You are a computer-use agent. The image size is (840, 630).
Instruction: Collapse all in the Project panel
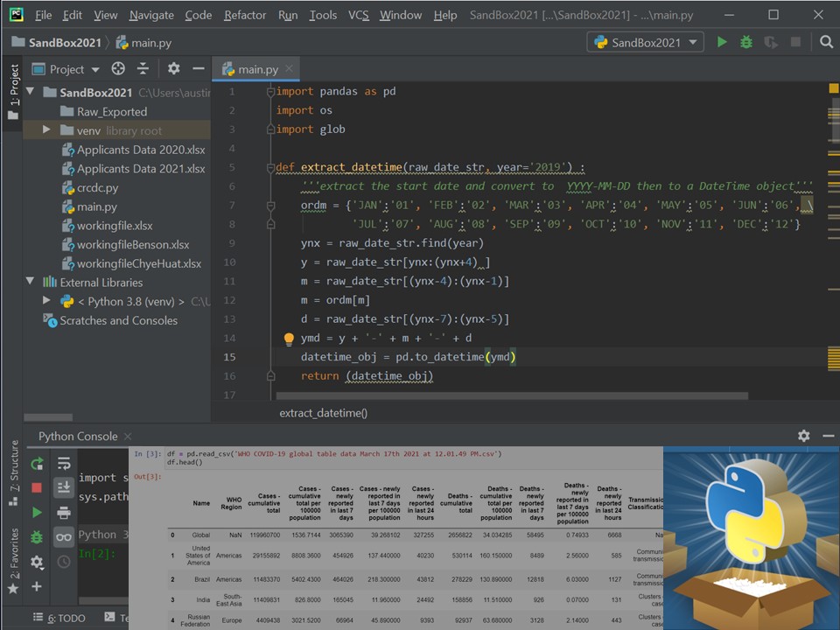coord(143,69)
